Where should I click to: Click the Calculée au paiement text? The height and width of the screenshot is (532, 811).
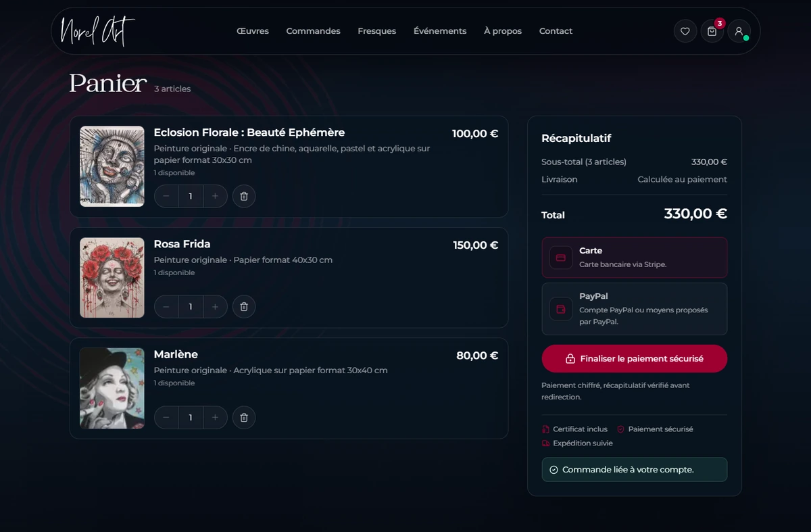pyautogui.click(x=683, y=179)
